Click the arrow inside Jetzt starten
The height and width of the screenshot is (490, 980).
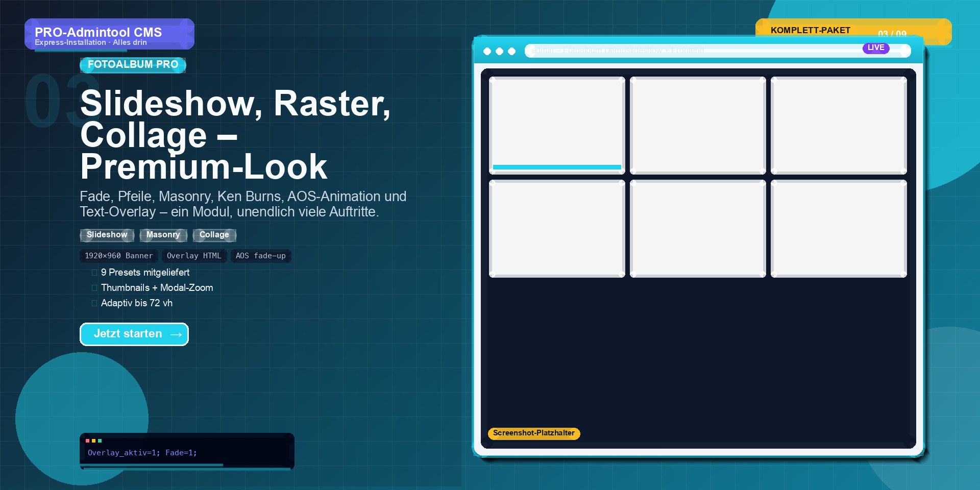[x=176, y=334]
